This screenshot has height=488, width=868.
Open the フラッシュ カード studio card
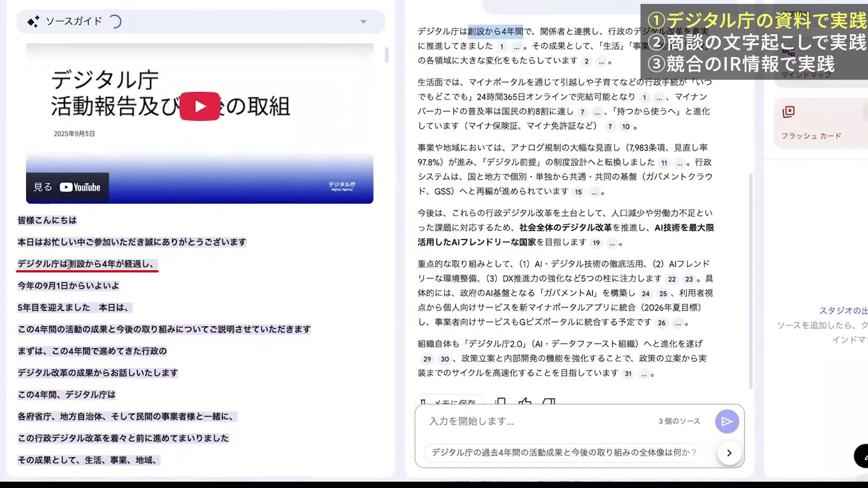click(821, 123)
